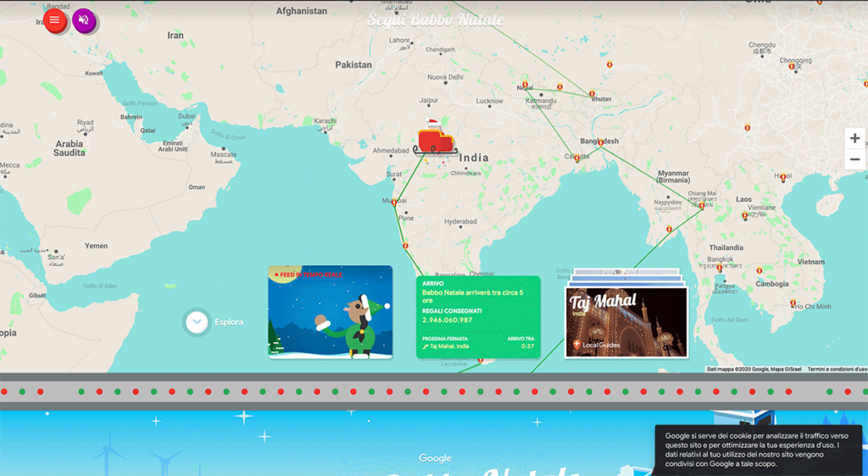Image resolution: width=868 pixels, height=476 pixels.
Task: Click the Hyderabad map label
Action: (x=460, y=222)
